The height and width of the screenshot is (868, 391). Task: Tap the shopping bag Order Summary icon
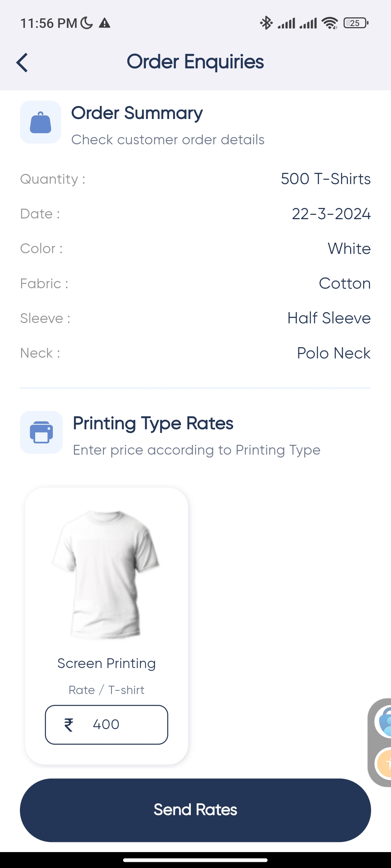41,122
